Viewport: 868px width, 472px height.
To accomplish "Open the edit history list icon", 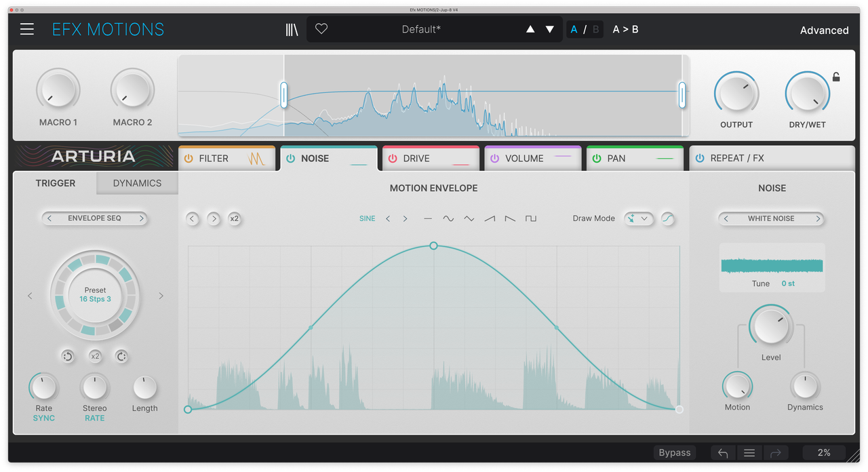I will [749, 453].
